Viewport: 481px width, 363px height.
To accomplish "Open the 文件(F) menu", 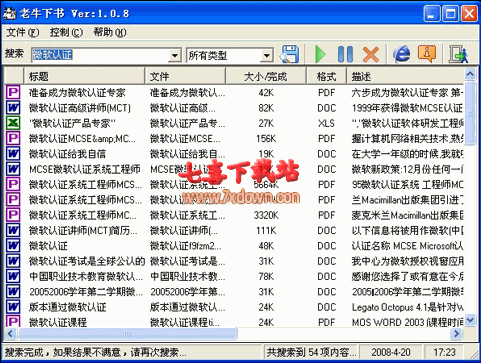I will [23, 33].
